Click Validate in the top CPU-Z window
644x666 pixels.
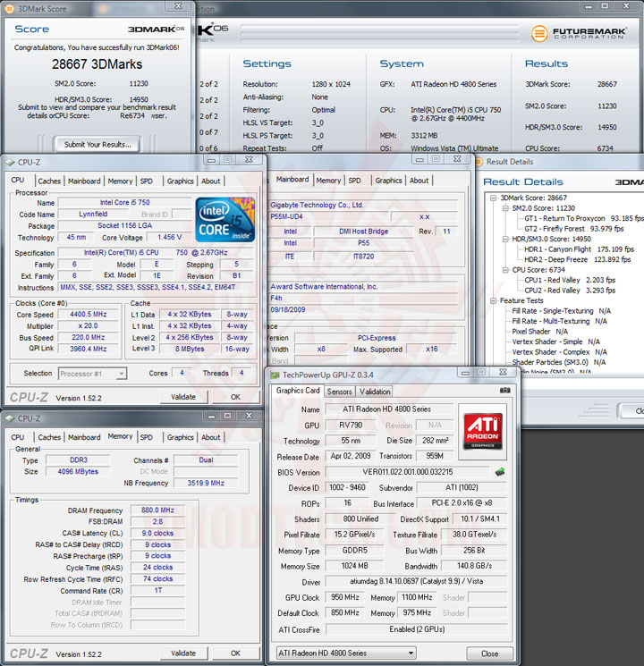(183, 397)
